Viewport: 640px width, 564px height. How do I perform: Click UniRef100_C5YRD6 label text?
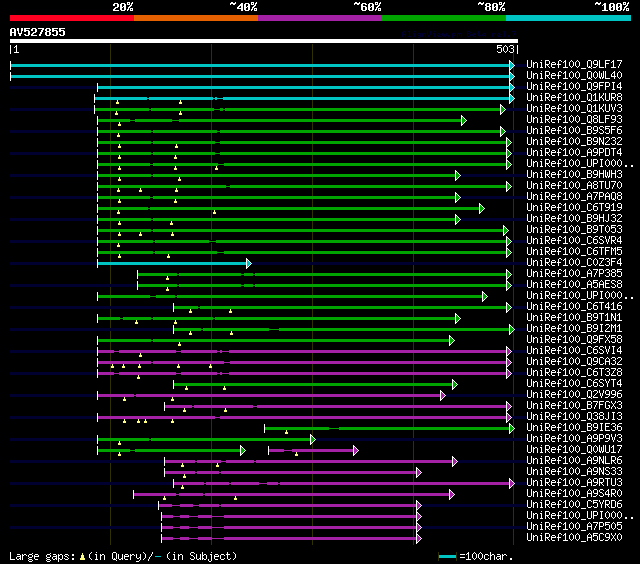(x=574, y=505)
